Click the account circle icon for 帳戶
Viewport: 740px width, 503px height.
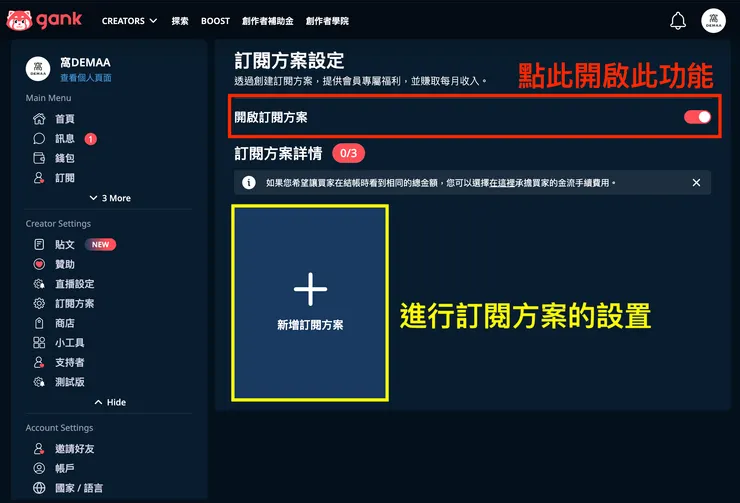[39, 468]
